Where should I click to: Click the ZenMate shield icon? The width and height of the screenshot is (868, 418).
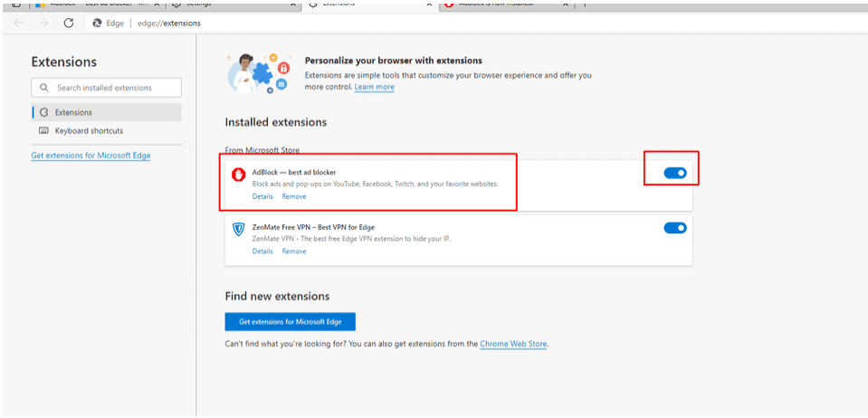(238, 229)
